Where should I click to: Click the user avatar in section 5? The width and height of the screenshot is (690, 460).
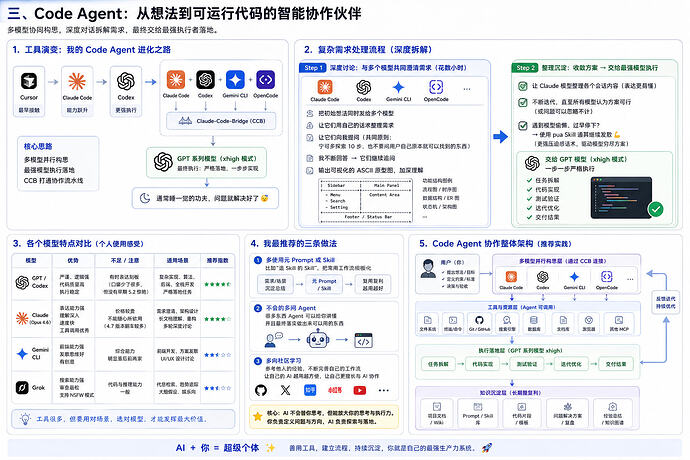tap(428, 269)
